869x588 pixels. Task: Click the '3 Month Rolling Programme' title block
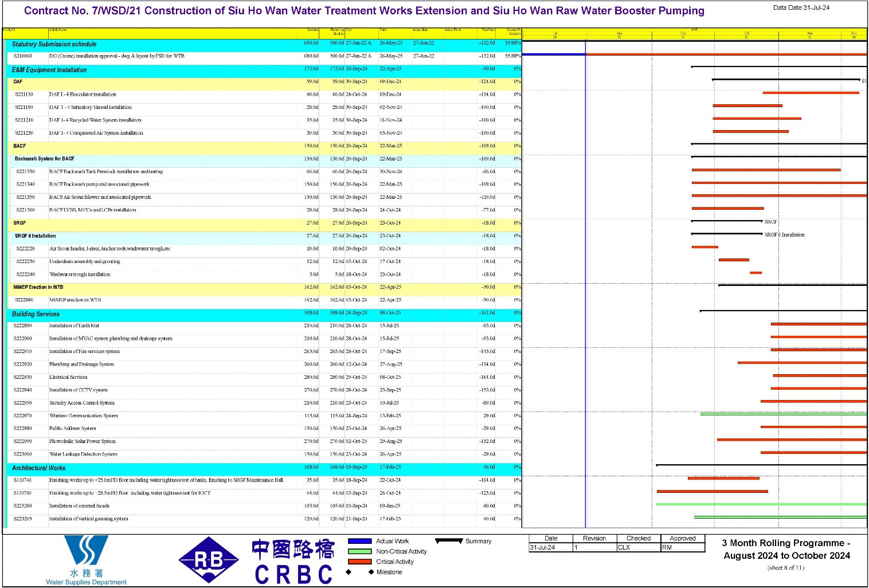coord(786,549)
